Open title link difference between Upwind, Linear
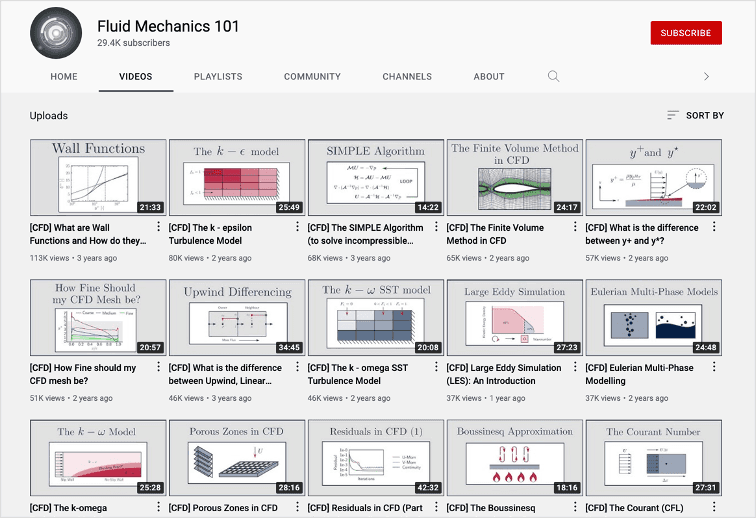The height and width of the screenshot is (518, 756). [225, 374]
